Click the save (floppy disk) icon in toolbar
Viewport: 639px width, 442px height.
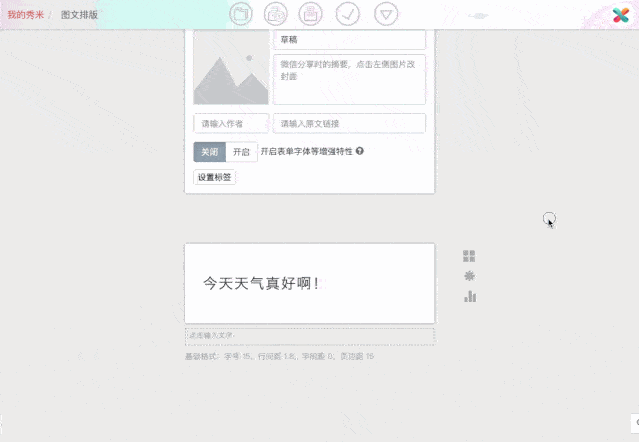(x=311, y=14)
